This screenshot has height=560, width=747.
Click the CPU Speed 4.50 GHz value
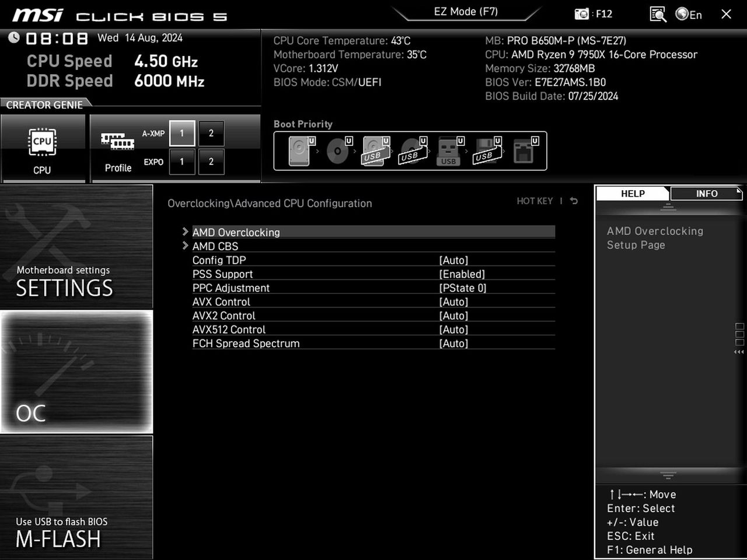(x=166, y=61)
